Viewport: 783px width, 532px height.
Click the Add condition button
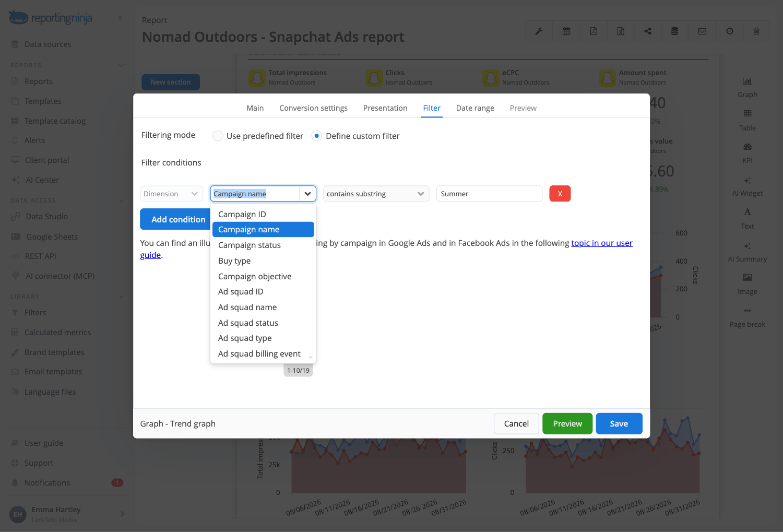[175, 219]
